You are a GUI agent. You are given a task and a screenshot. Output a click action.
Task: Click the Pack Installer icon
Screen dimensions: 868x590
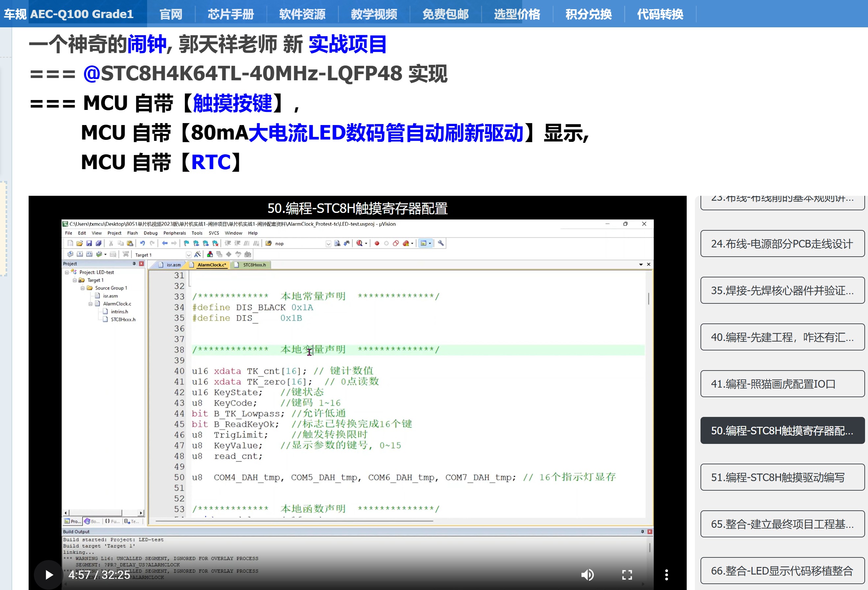248,254
